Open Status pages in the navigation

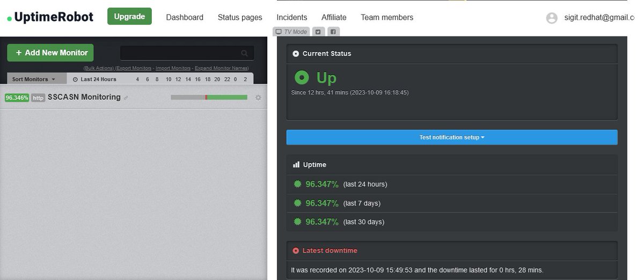tap(240, 17)
